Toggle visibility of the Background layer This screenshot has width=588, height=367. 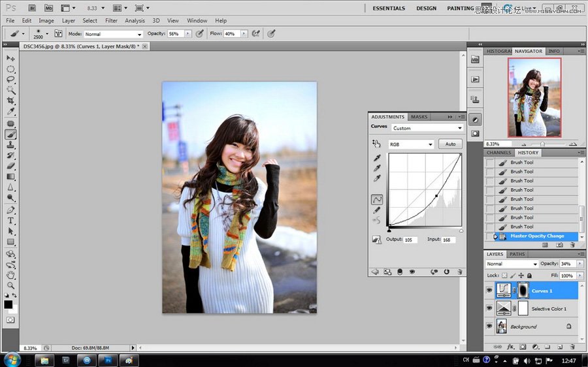click(x=490, y=326)
